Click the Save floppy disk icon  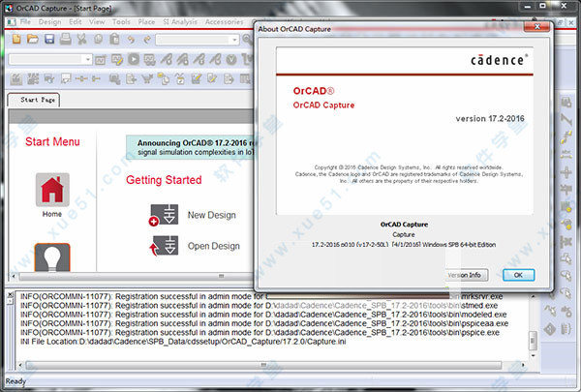click(x=49, y=39)
